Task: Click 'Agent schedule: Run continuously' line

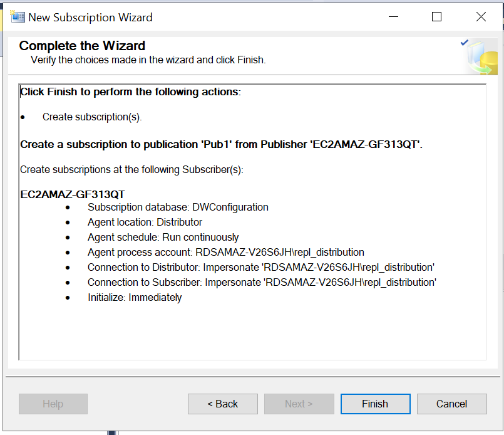Action: (163, 238)
